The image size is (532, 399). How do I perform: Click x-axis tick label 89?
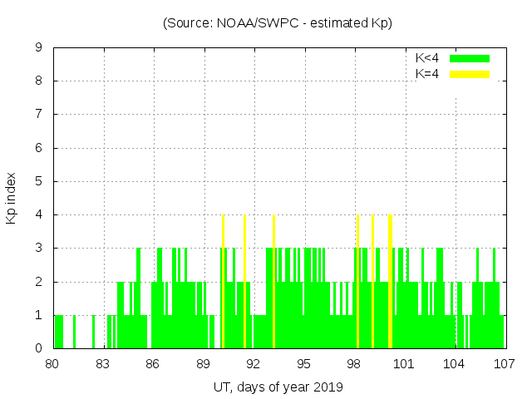[x=204, y=363]
